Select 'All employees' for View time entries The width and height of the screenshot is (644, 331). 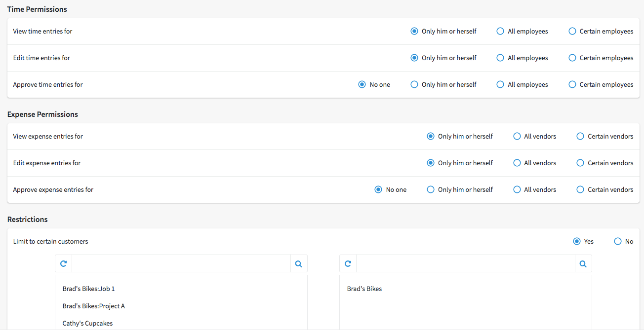(500, 31)
